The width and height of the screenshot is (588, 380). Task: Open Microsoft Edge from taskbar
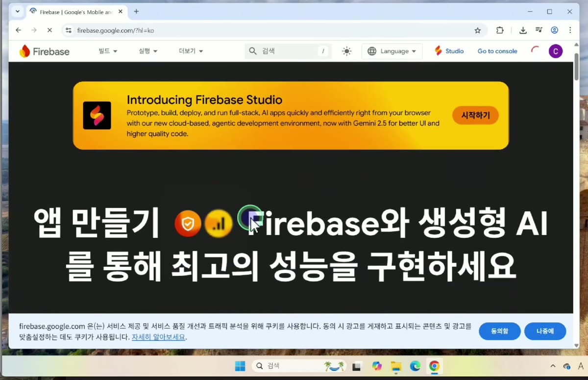pos(415,366)
